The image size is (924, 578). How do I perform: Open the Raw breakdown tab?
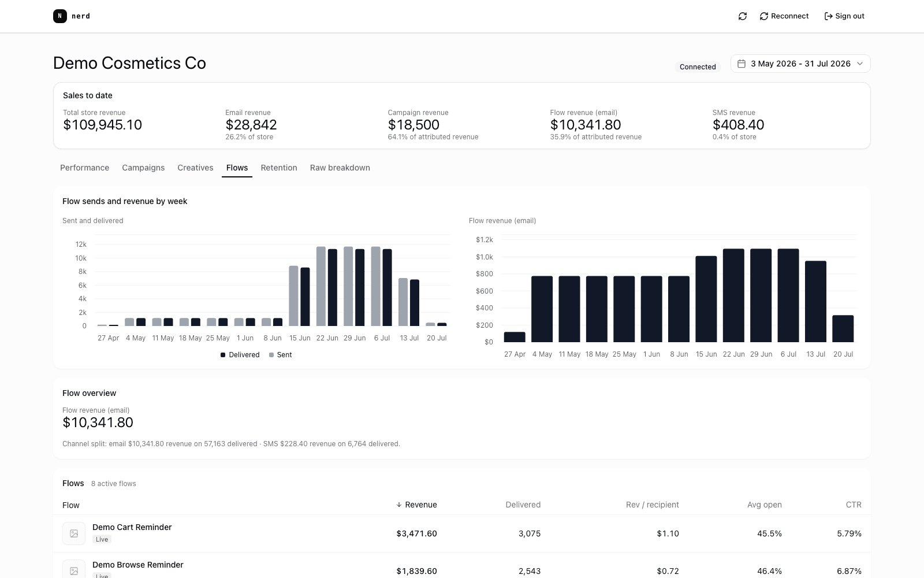[x=340, y=168]
